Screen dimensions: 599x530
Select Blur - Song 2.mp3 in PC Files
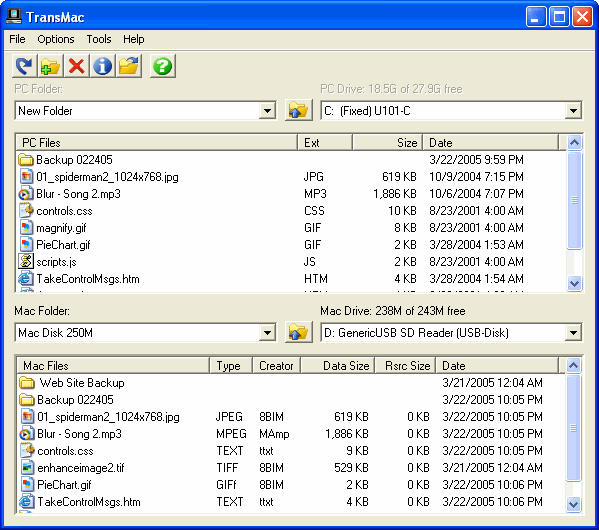78,194
